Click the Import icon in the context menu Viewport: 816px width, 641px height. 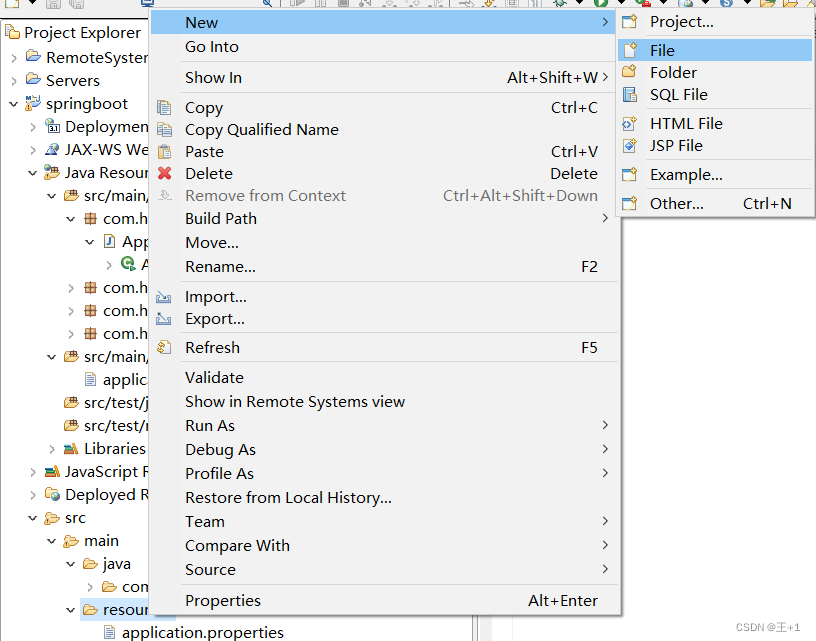pos(165,296)
